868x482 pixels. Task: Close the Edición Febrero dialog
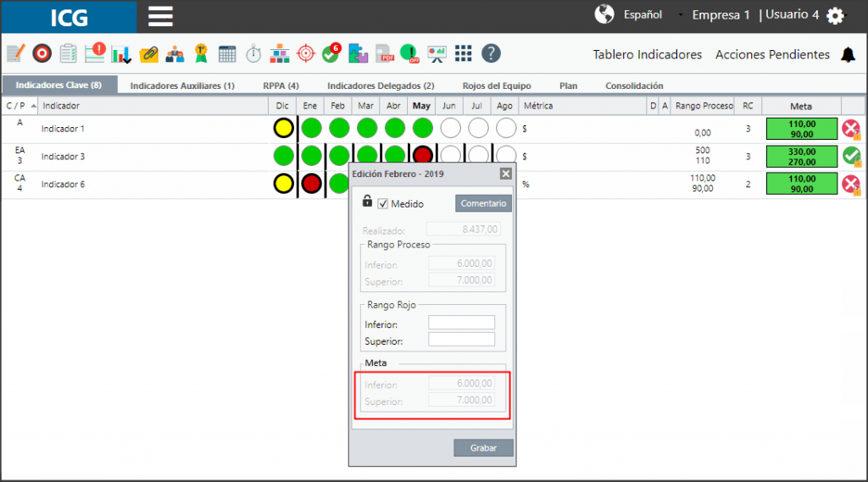505,174
